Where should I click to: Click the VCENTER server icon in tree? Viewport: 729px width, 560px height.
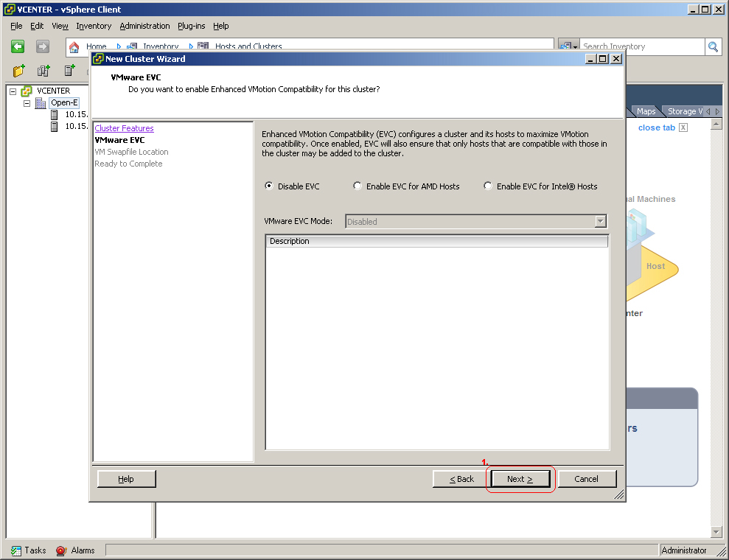(27, 91)
